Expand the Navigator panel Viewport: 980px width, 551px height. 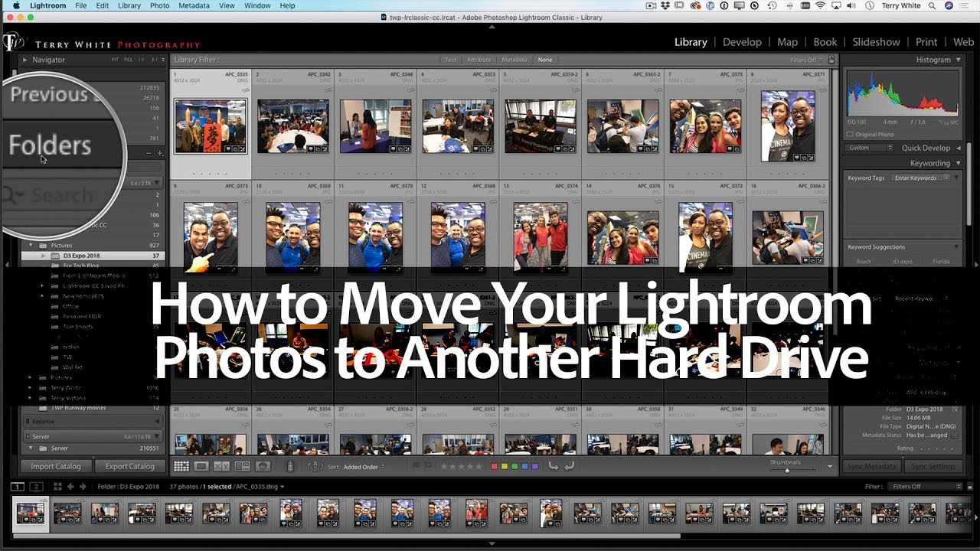[24, 60]
